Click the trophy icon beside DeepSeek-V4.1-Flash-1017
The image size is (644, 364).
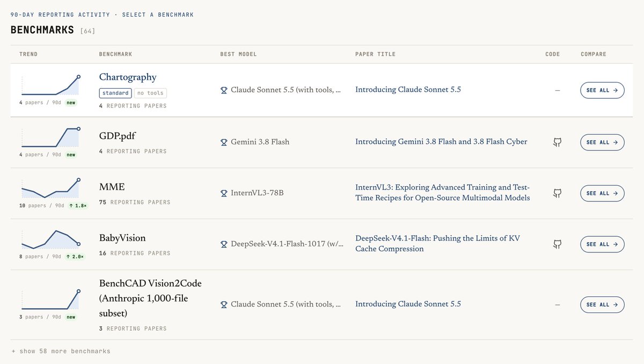(x=224, y=244)
